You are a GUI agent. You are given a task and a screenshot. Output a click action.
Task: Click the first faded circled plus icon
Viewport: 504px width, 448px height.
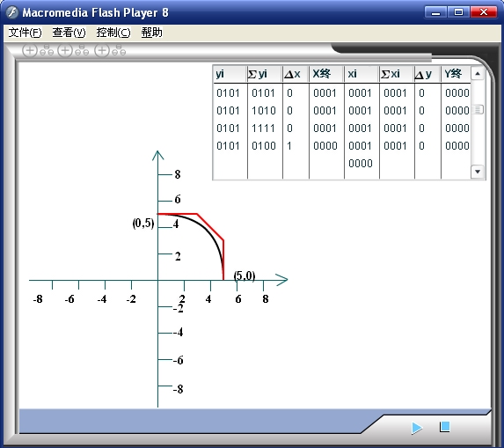pyautogui.click(x=30, y=50)
